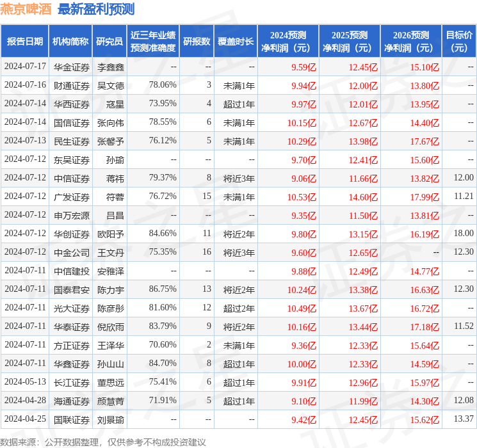Select the 中信建投 cell
The height and width of the screenshot is (448, 477).
pos(72,271)
